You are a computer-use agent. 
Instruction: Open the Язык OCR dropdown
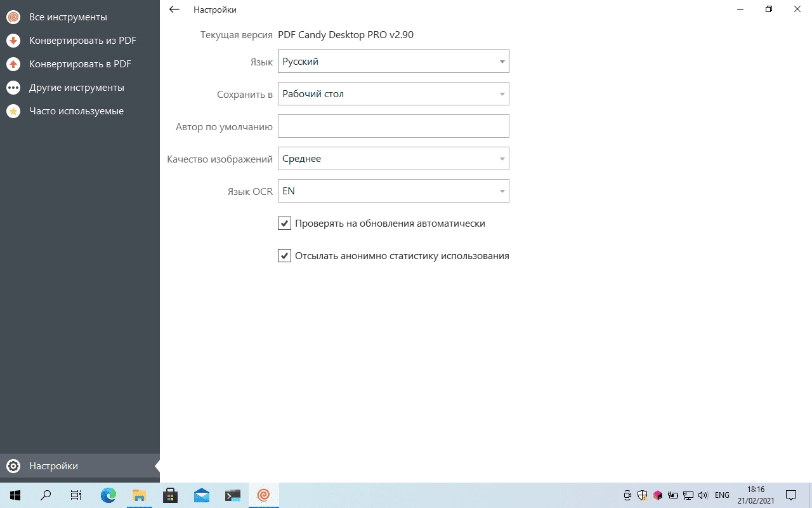click(393, 191)
